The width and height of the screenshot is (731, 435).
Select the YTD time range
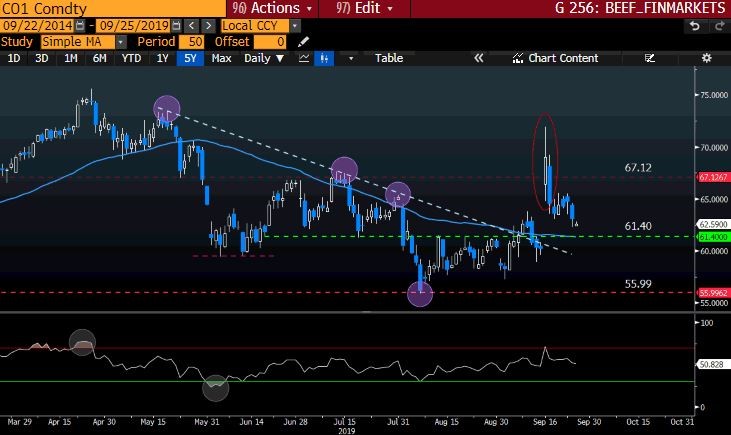pos(131,58)
